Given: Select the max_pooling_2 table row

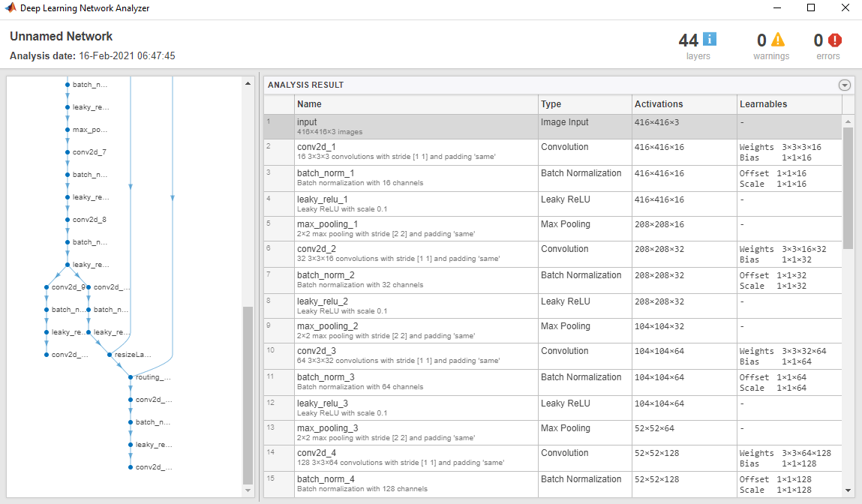Looking at the screenshot, I should tap(552, 331).
